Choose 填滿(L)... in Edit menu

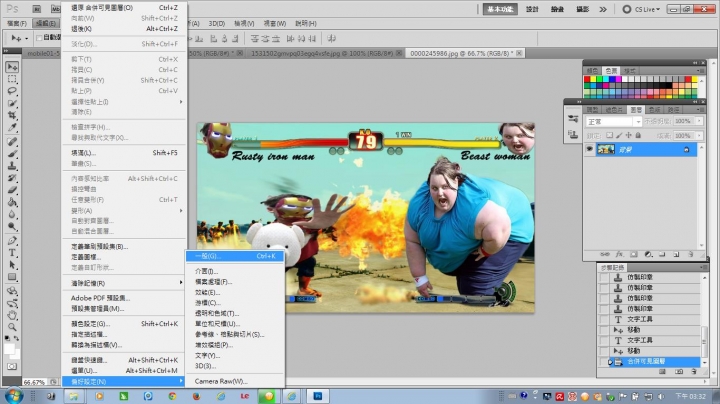pos(124,153)
